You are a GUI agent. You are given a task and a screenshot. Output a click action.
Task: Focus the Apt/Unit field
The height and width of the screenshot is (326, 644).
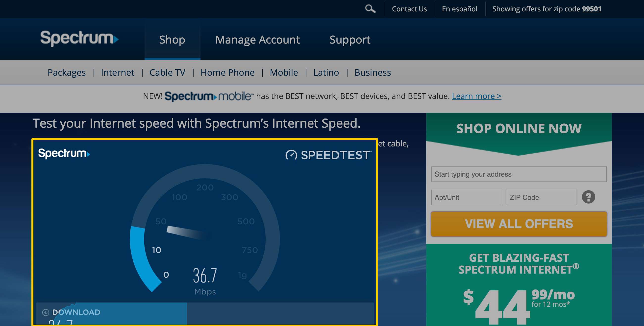click(466, 197)
